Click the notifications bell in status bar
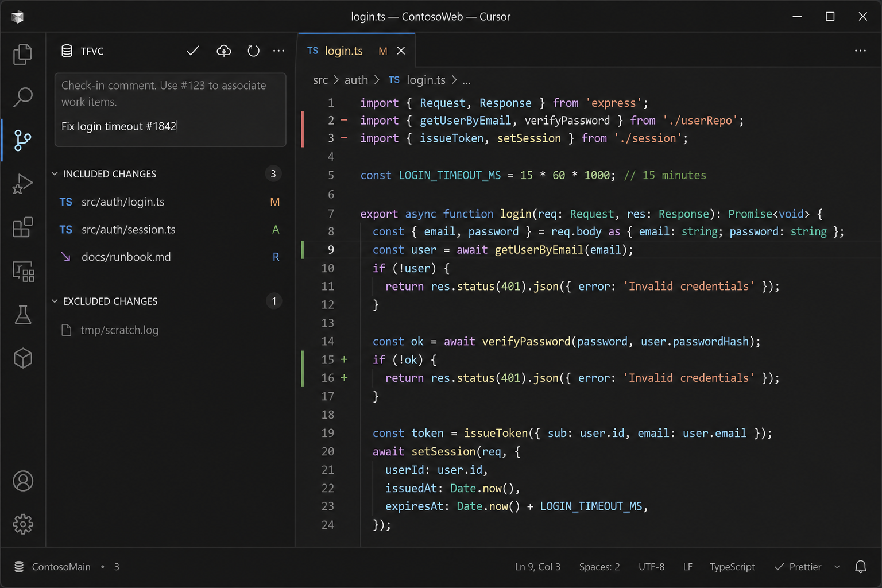Image resolution: width=882 pixels, height=588 pixels. pyautogui.click(x=860, y=567)
